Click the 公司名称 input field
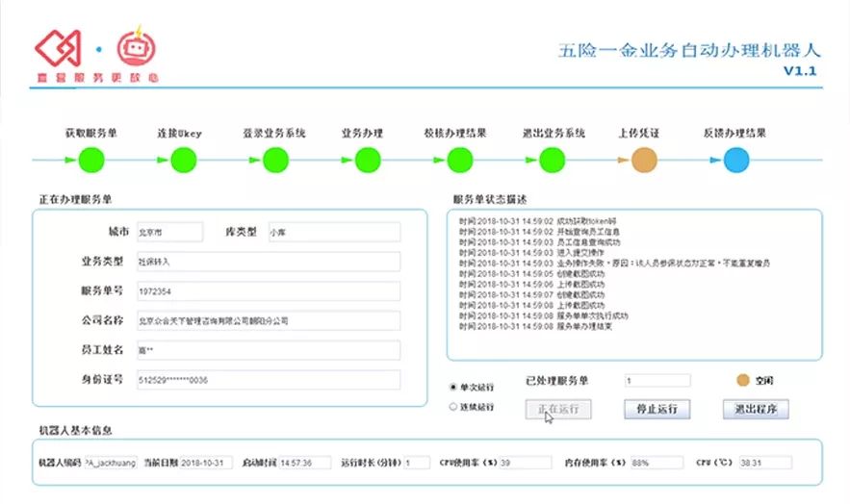Screen dimensions: 850x504 pyautogui.click(x=269, y=320)
